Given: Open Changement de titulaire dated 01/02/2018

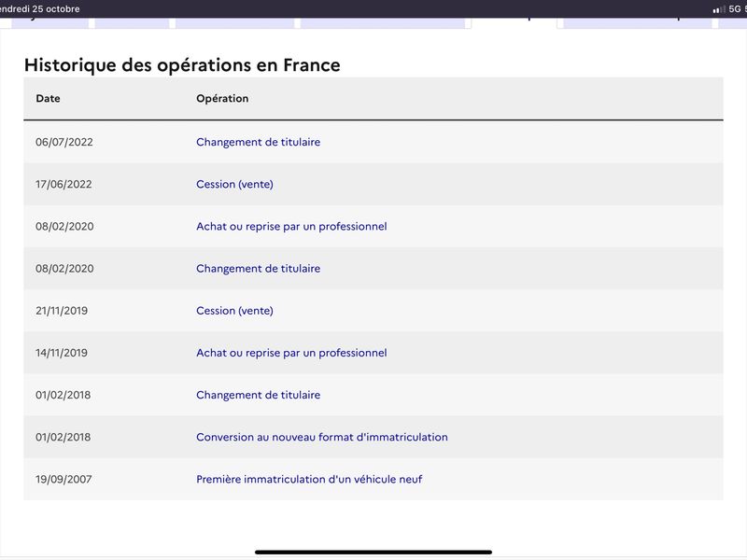Looking at the screenshot, I should click(x=259, y=395).
